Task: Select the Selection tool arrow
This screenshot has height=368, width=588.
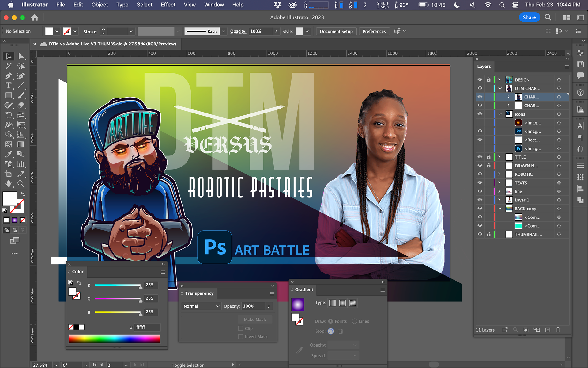Action: coord(9,56)
